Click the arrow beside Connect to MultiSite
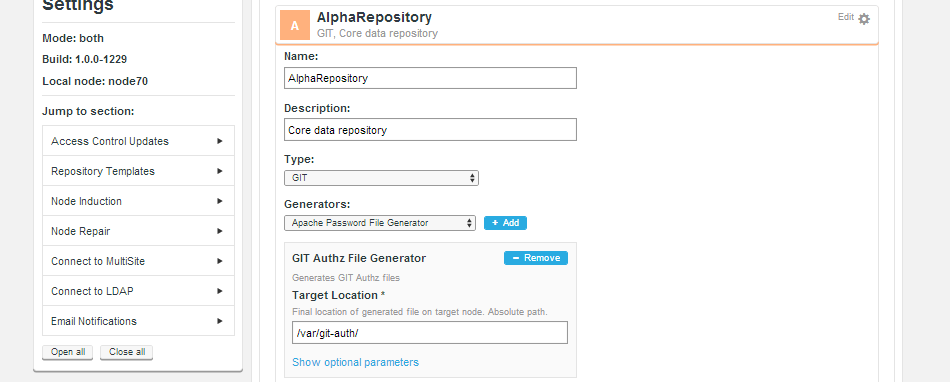Viewport: 950px width, 382px height. (220, 261)
